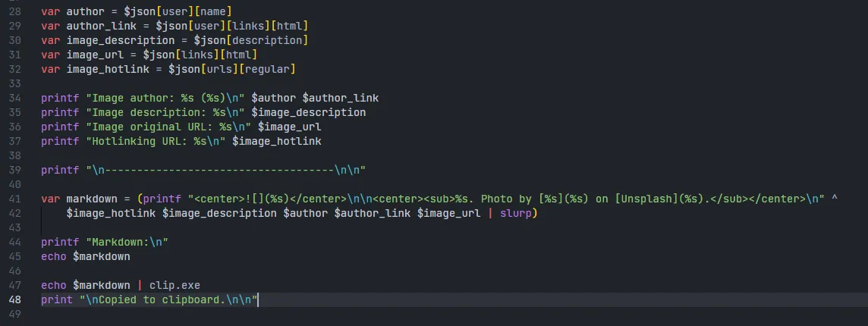The width and height of the screenshot is (868, 326).
Task: Click line number 44 in the gutter
Action: (15, 243)
